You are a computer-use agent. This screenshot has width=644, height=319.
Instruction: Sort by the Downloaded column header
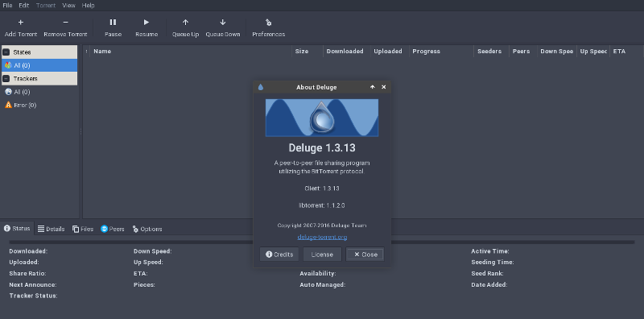click(x=347, y=52)
